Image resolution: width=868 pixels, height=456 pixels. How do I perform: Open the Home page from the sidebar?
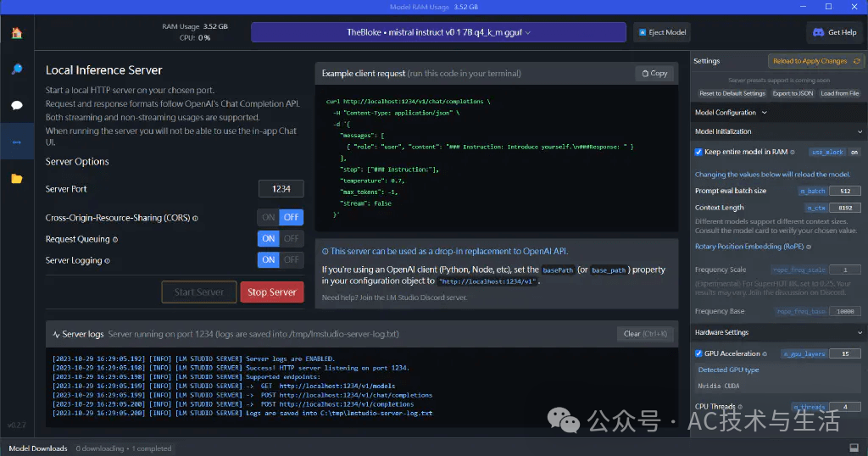16,33
